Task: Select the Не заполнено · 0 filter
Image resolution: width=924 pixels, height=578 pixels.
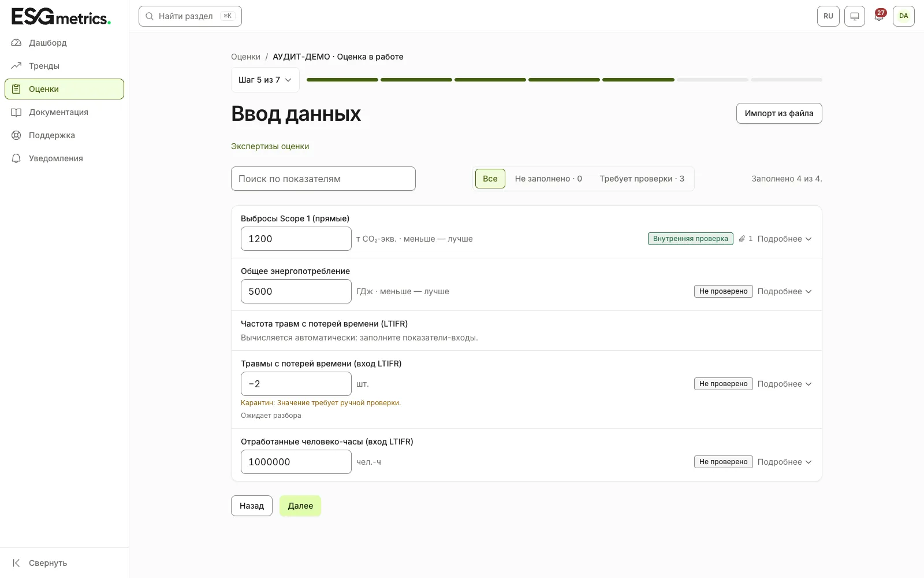Action: coord(549,179)
